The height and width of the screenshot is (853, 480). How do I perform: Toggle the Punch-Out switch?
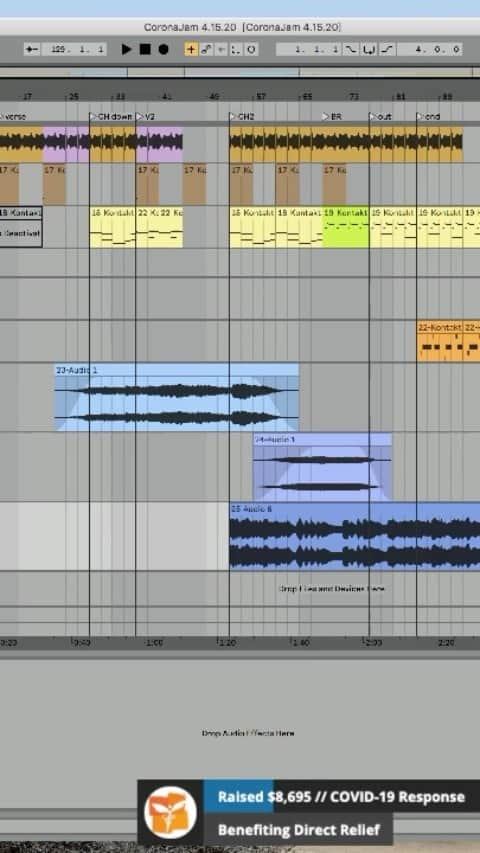pos(387,50)
